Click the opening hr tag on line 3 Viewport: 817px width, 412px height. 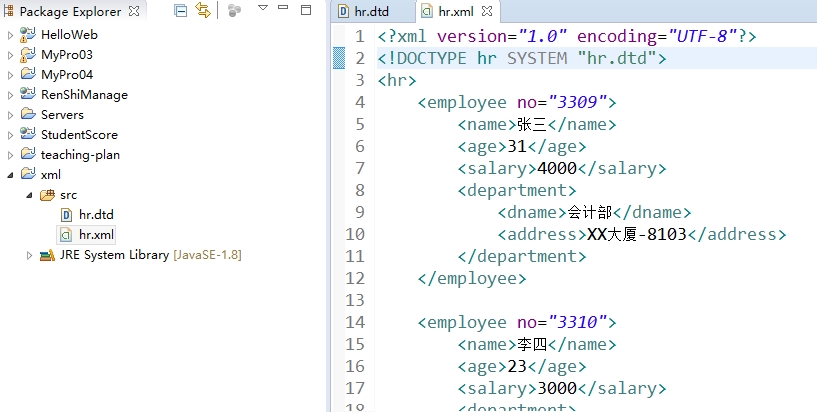click(397, 80)
